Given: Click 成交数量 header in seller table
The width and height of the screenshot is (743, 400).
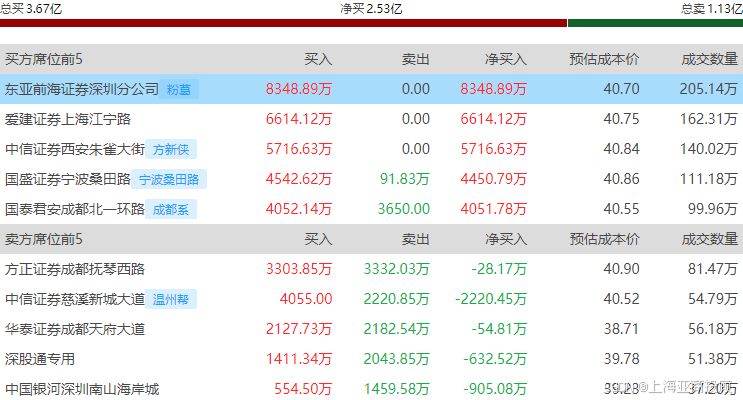Looking at the screenshot, I should click(x=709, y=239).
